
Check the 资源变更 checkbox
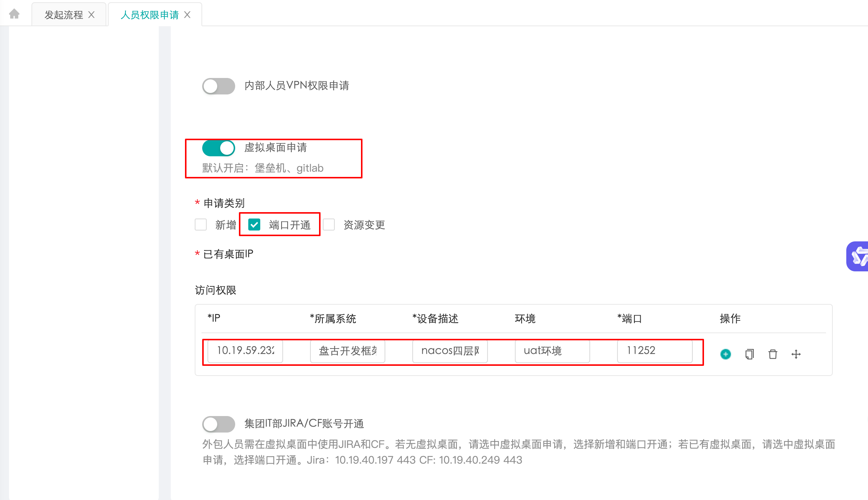click(329, 225)
